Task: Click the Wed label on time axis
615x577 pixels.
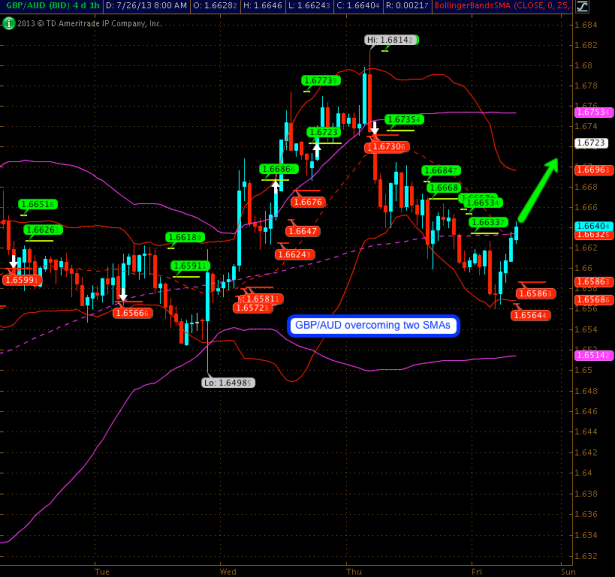Action: [x=227, y=572]
